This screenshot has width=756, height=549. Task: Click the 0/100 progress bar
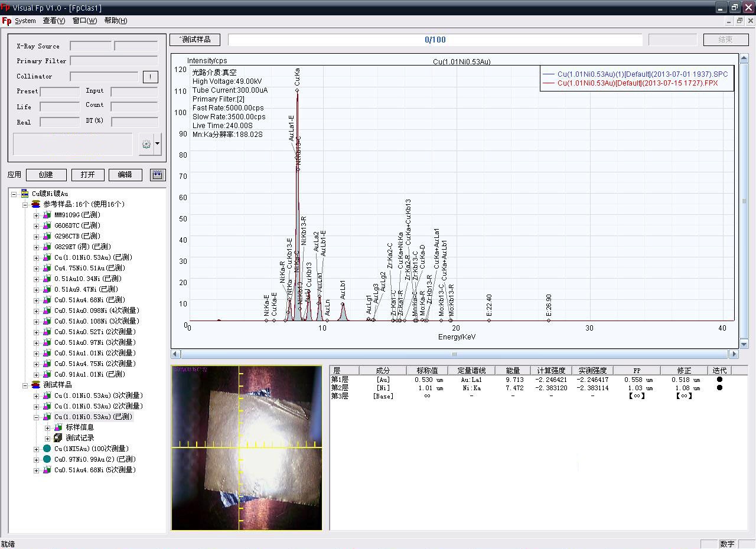(x=435, y=40)
